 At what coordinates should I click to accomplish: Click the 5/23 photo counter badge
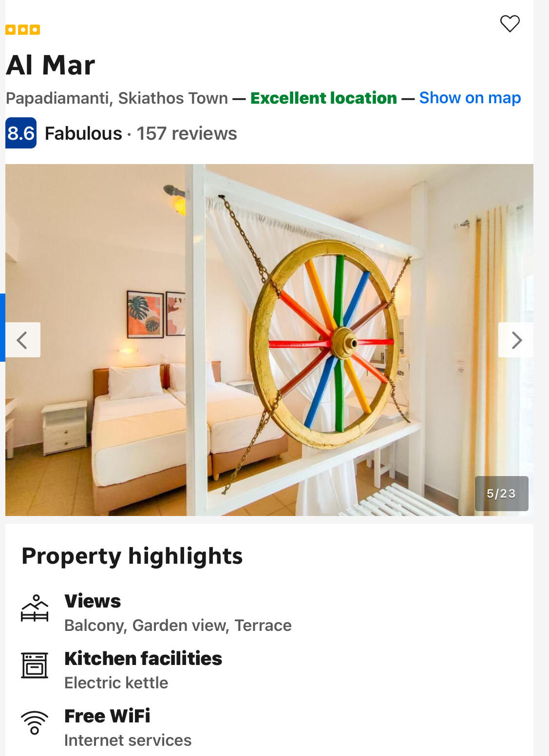pos(501,493)
